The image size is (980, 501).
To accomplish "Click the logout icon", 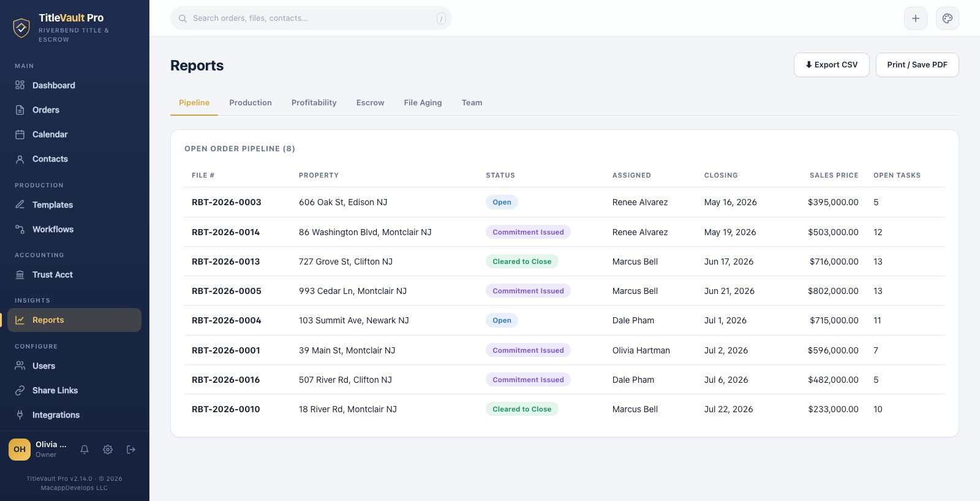I will pos(131,450).
